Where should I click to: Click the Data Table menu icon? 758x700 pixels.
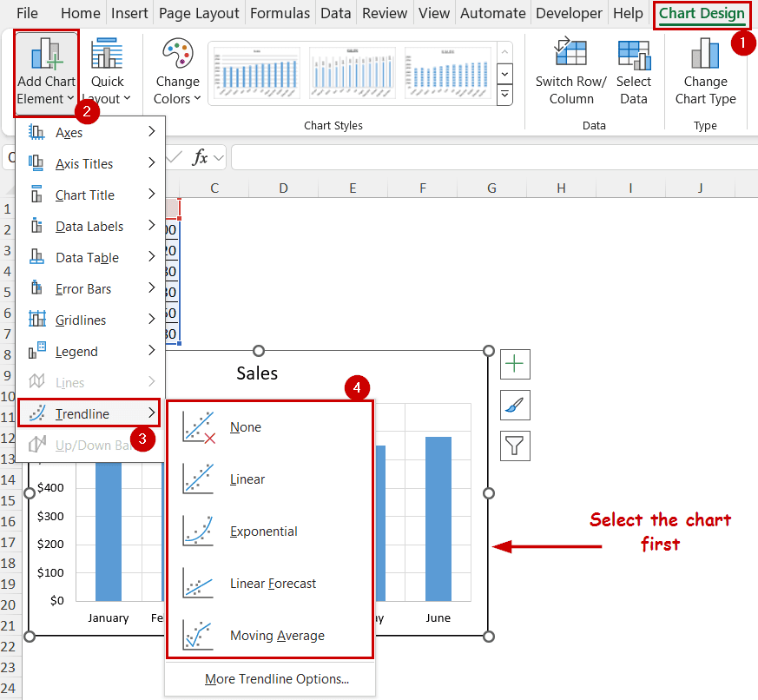pyautogui.click(x=36, y=257)
